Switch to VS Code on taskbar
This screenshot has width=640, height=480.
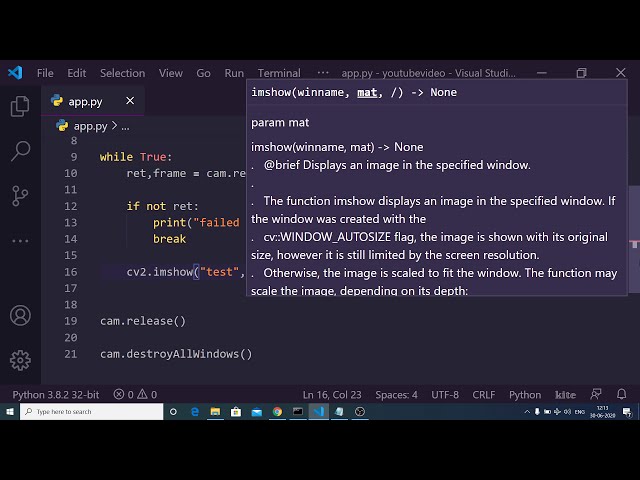(319, 412)
